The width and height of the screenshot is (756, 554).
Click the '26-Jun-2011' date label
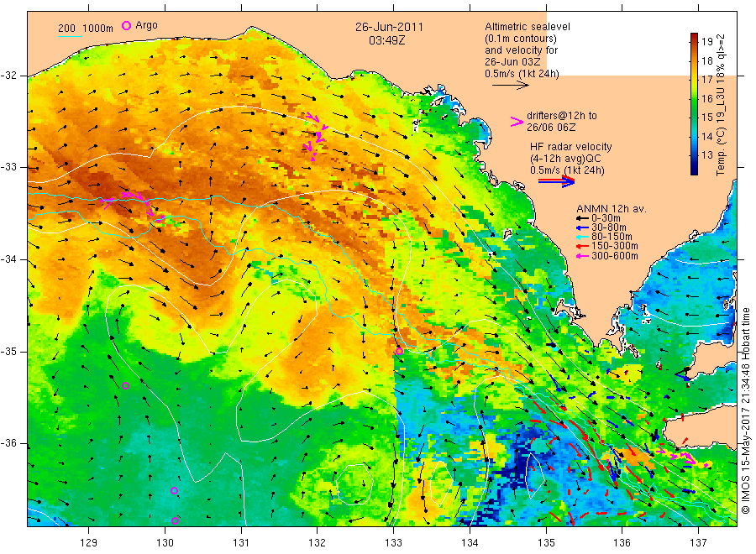(x=389, y=27)
